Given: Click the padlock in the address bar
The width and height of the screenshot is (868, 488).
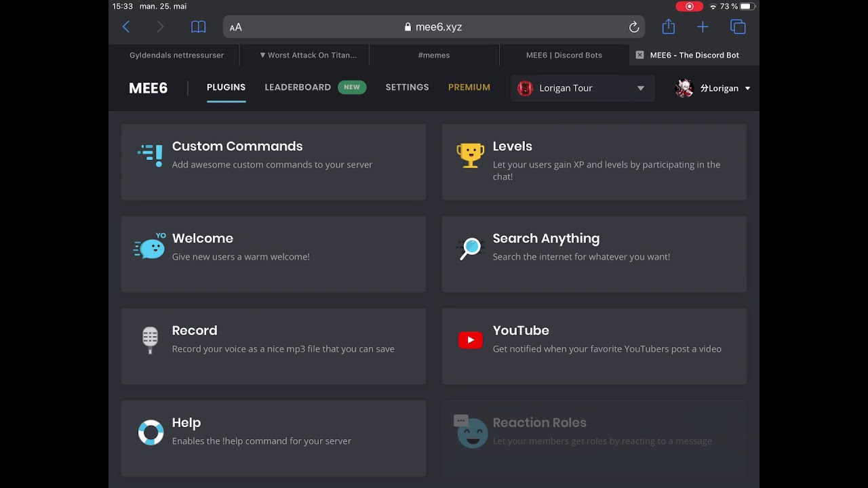Looking at the screenshot, I should click(408, 27).
